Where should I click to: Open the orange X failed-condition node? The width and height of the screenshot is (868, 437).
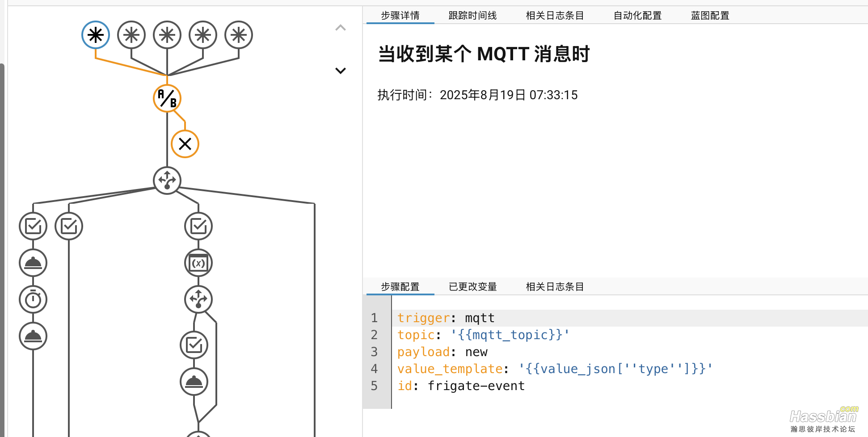pyautogui.click(x=185, y=144)
